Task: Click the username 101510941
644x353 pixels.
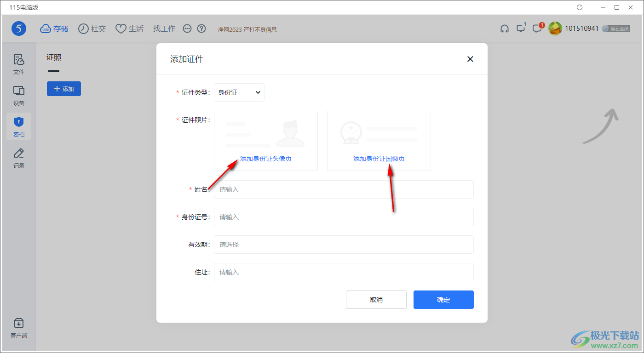Action: tap(582, 28)
